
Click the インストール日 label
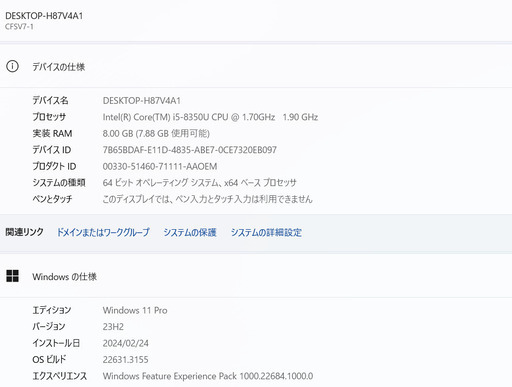pos(56,343)
